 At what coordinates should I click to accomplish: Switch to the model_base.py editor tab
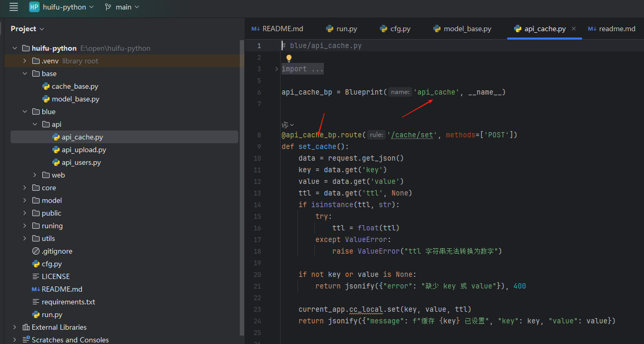462,29
